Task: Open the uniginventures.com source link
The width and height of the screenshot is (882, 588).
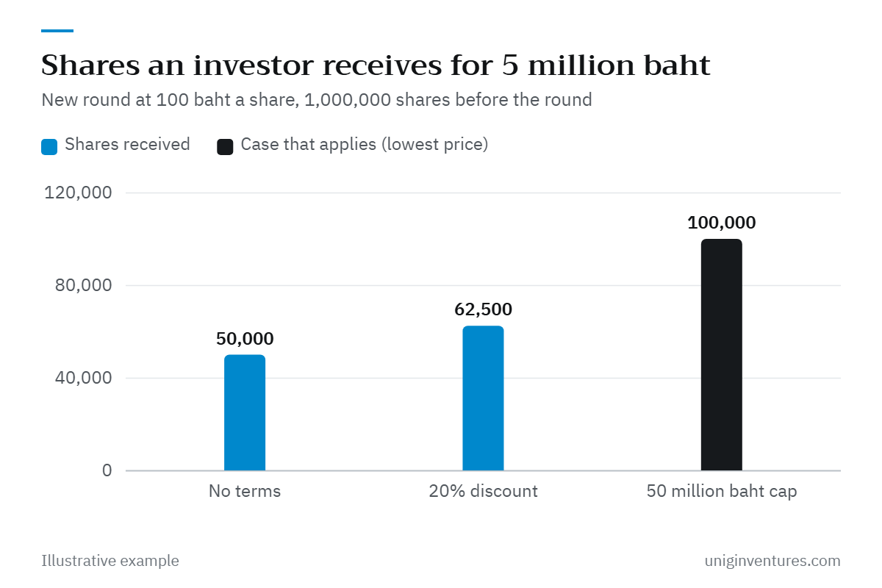Action: (x=772, y=561)
